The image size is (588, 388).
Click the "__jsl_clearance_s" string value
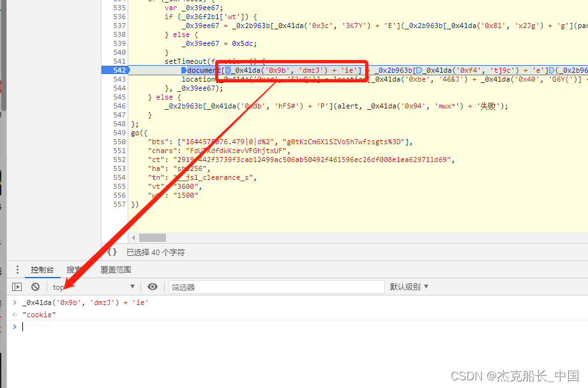(215, 177)
